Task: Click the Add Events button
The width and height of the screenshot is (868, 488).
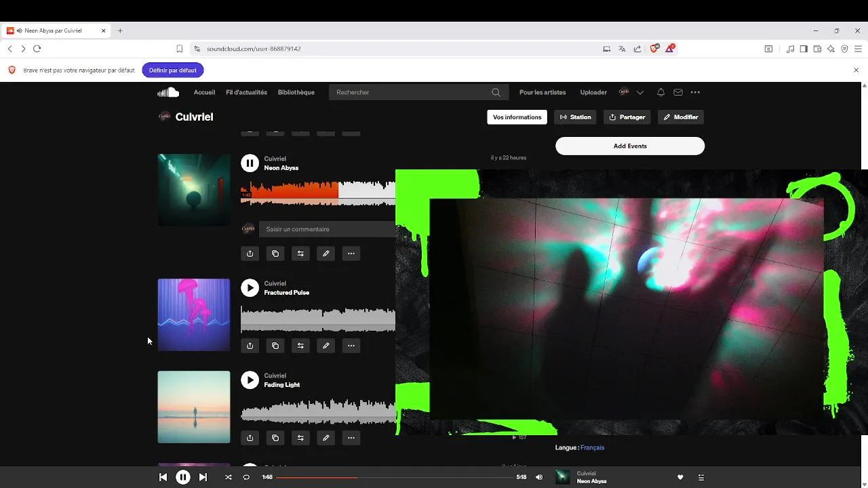Action: coord(630,146)
